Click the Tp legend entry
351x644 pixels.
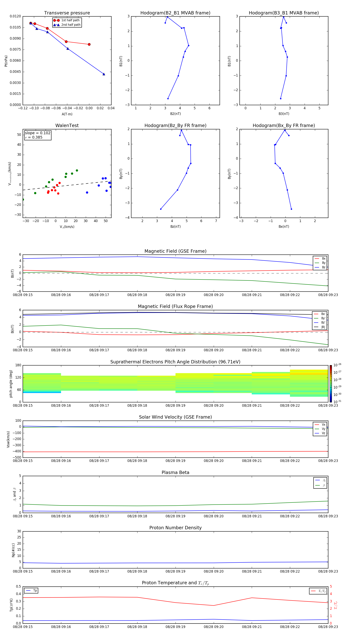point(31,591)
